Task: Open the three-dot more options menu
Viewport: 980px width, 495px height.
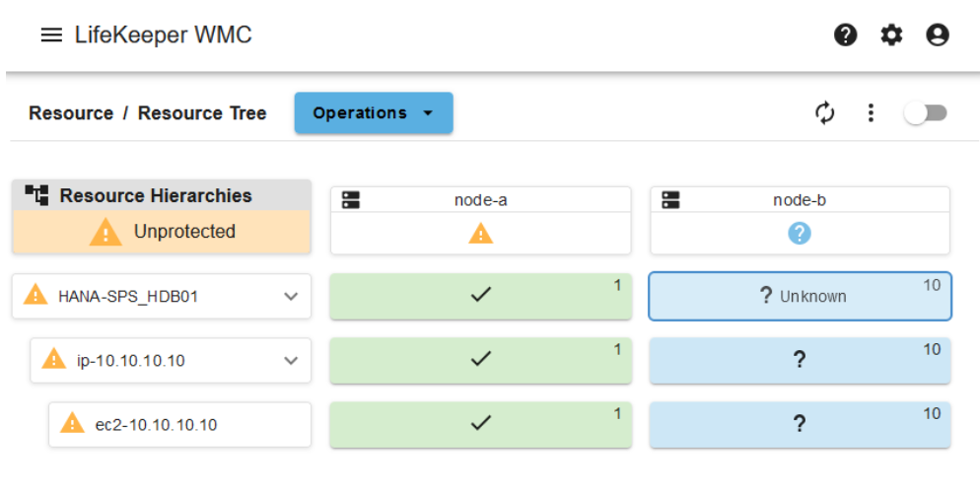Action: tap(871, 113)
